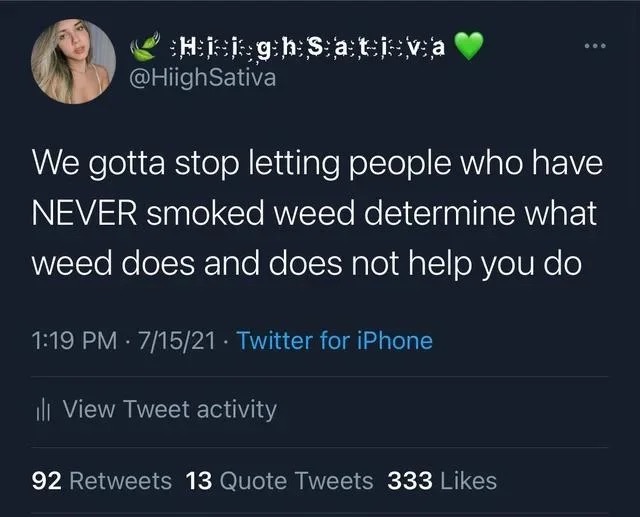Click the bar chart Tweet activity icon
This screenshot has width=640, height=517.
[42, 410]
